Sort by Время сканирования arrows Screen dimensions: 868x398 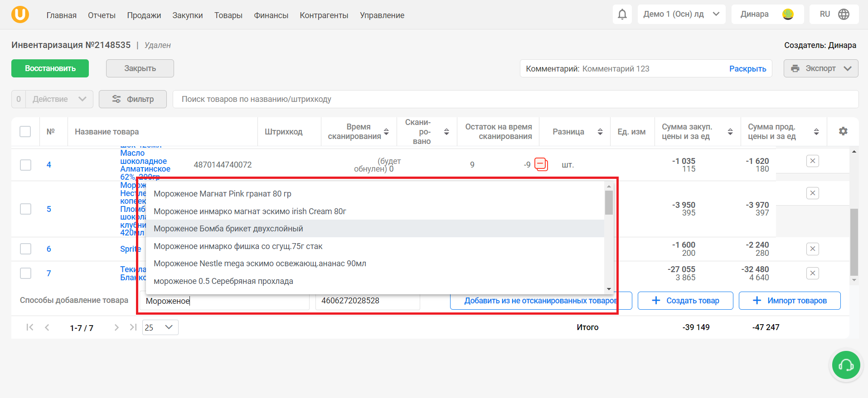click(386, 132)
